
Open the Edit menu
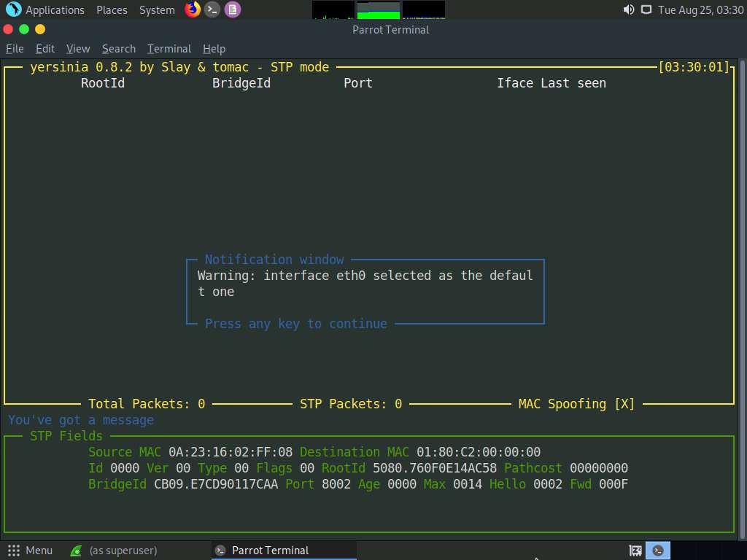click(x=45, y=49)
